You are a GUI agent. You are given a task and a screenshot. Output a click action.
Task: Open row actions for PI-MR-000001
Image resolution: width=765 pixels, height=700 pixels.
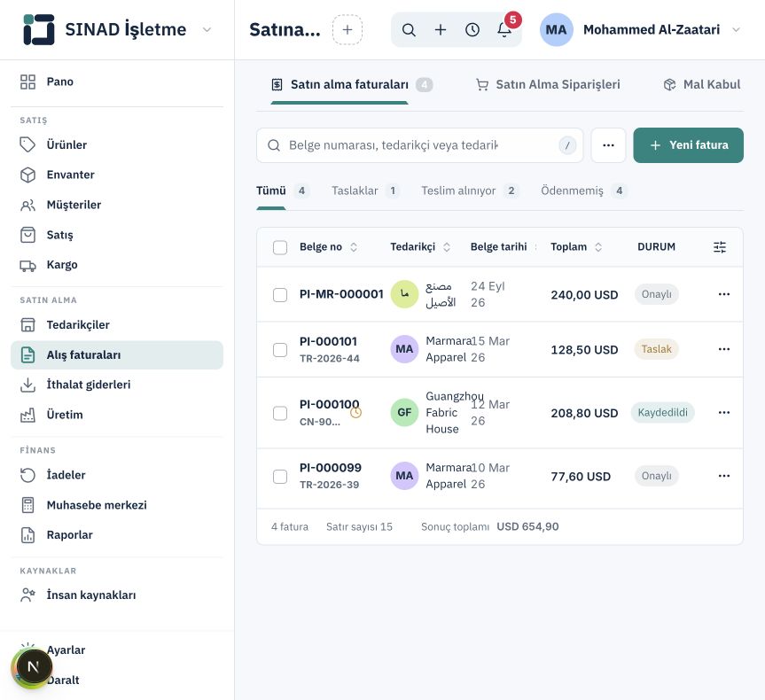(x=724, y=294)
